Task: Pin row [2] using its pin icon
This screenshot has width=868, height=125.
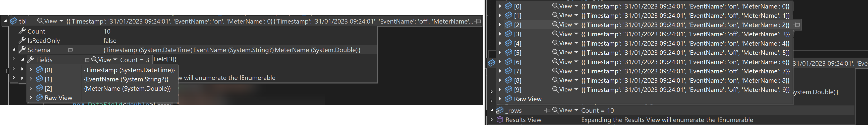Action: (x=797, y=25)
